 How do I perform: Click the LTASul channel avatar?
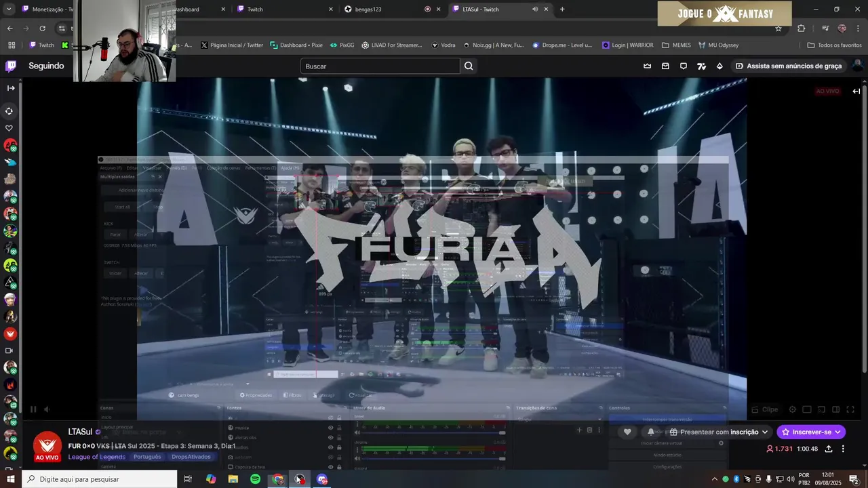tap(47, 447)
